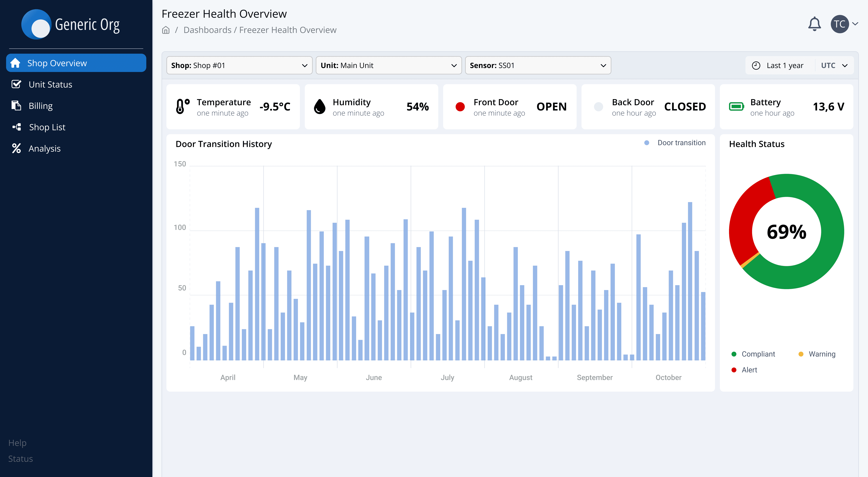Click the -9.5°C temperature value
Screen dimensions: 868x477
[x=275, y=107]
